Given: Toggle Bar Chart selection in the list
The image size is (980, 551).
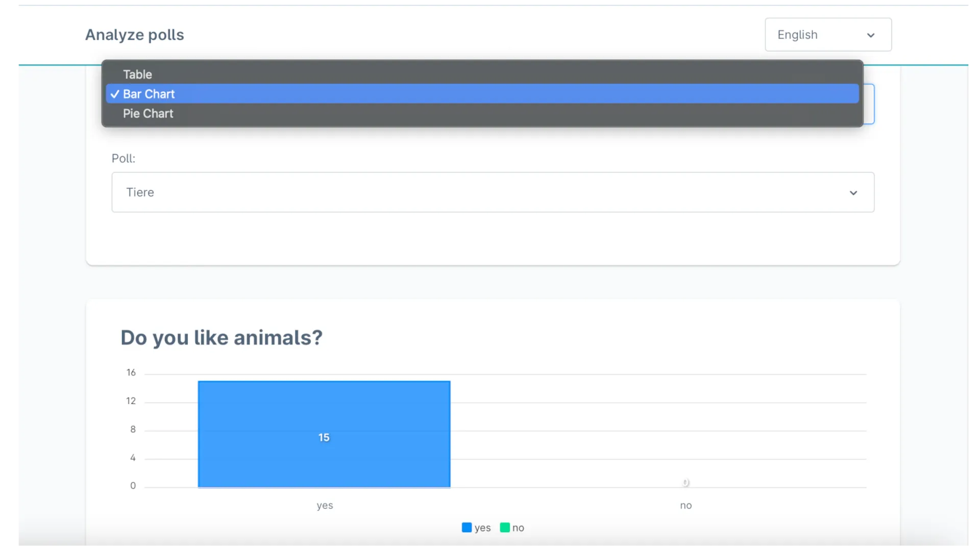Looking at the screenshot, I should (149, 94).
